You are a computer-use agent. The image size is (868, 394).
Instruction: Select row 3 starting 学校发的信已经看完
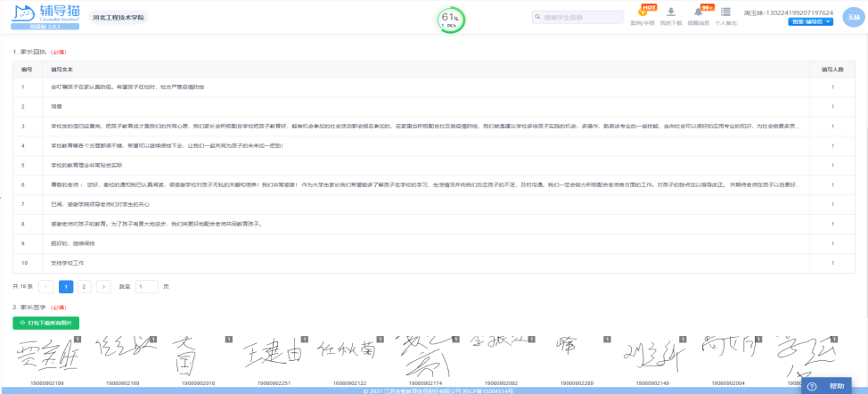(426, 127)
